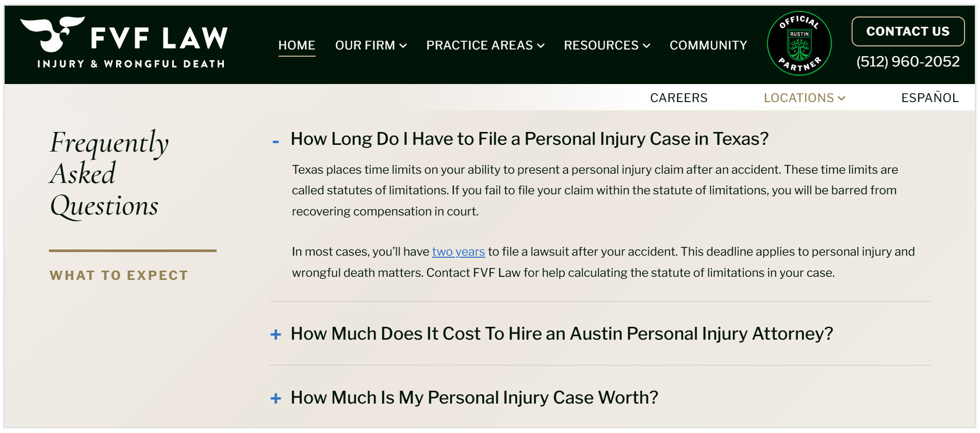Open the Locations dropdown
The height and width of the screenshot is (433, 980).
(804, 97)
